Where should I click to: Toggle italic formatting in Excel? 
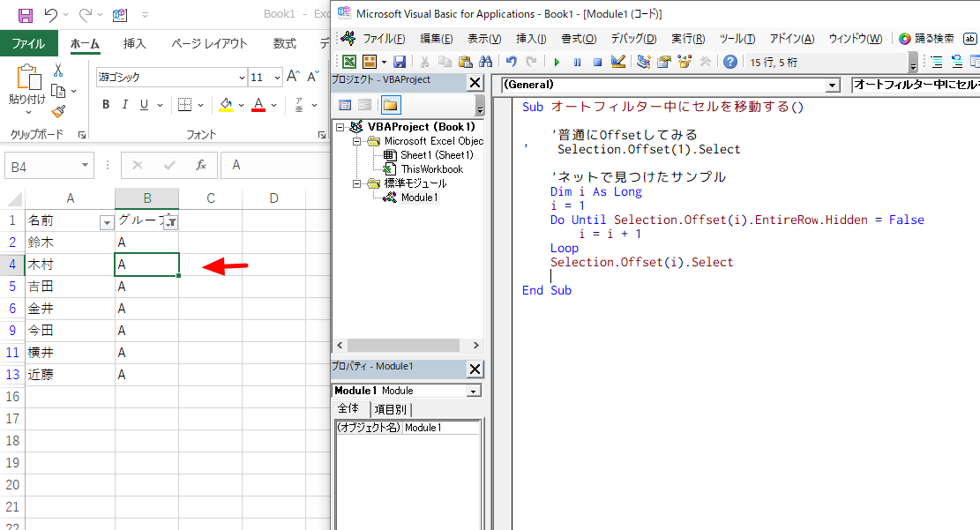(125, 104)
